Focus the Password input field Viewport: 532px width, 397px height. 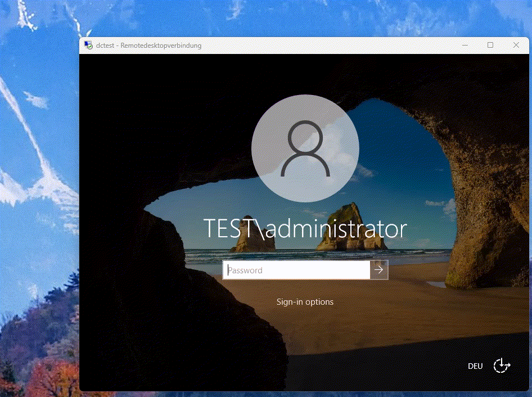pyautogui.click(x=296, y=270)
